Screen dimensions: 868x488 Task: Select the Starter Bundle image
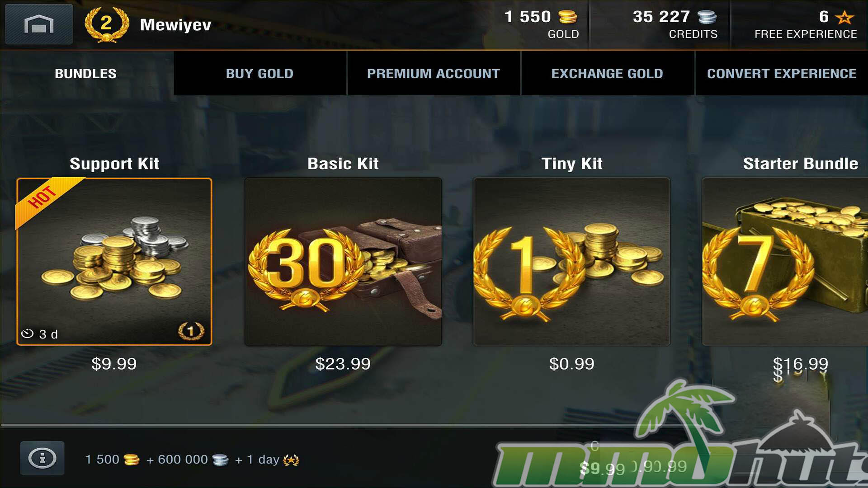pyautogui.click(x=785, y=262)
